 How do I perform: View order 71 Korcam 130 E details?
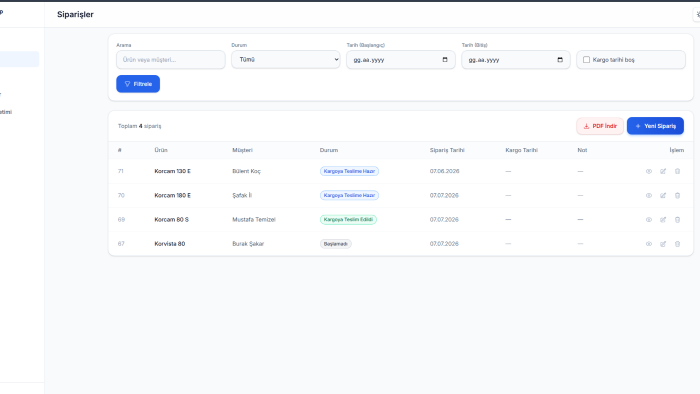pos(649,171)
